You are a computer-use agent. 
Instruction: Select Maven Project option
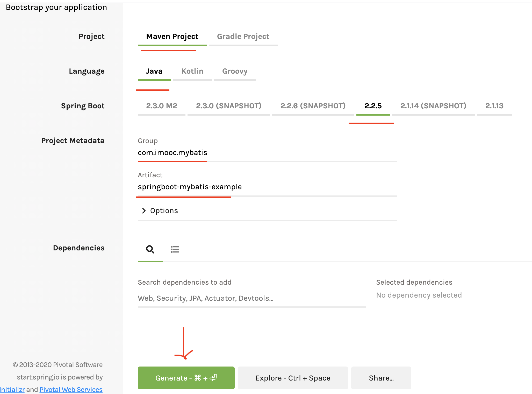tap(172, 37)
